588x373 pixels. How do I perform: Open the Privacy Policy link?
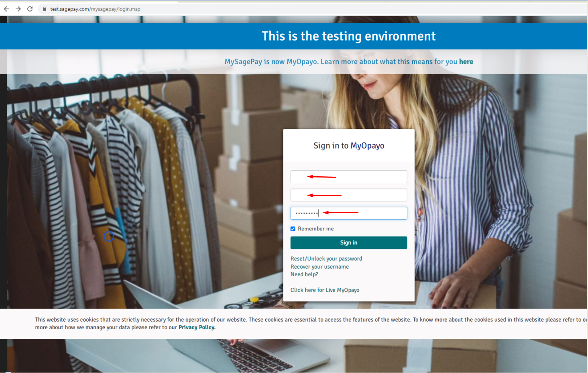click(x=197, y=327)
